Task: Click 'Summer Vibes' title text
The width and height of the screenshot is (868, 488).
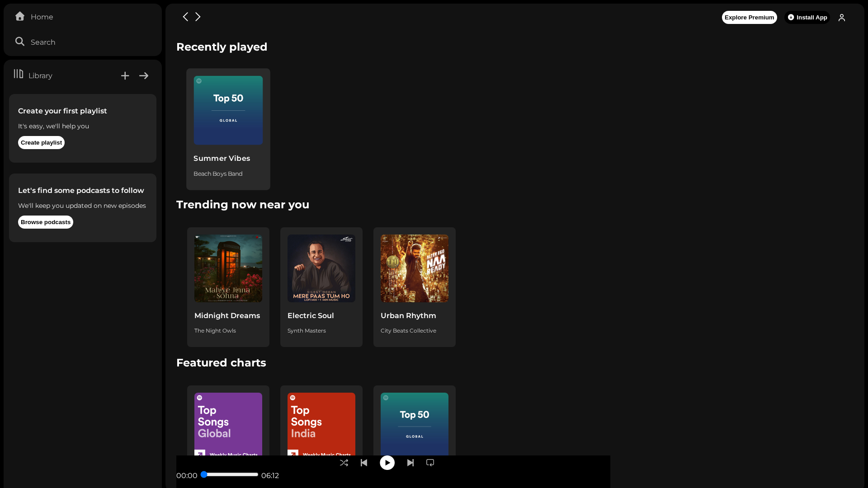Action: click(x=222, y=159)
